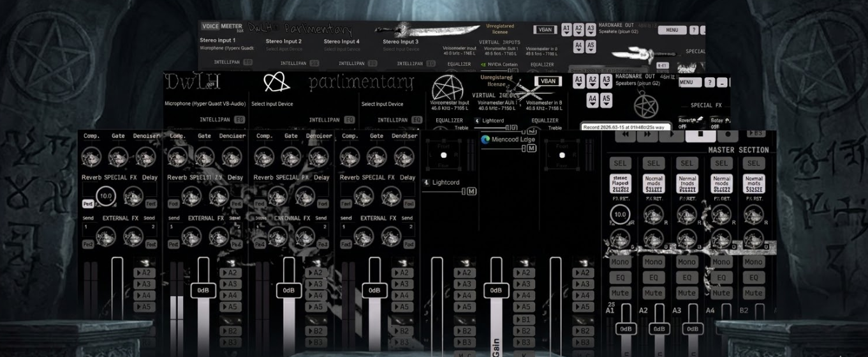Click the Gate knob on the microphone strip
This screenshot has height=357, width=868.
pos(118,156)
